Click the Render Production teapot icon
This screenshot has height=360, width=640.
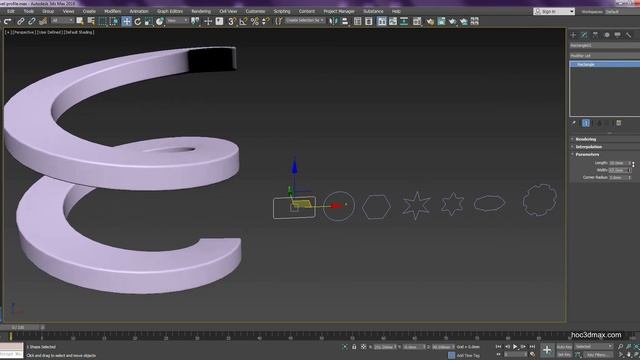point(452,21)
